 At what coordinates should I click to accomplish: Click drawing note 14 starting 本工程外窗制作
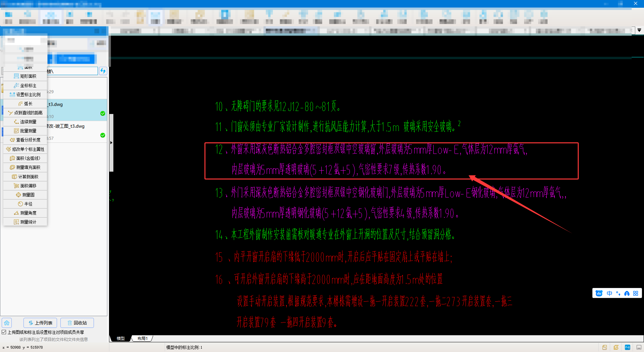click(x=335, y=234)
